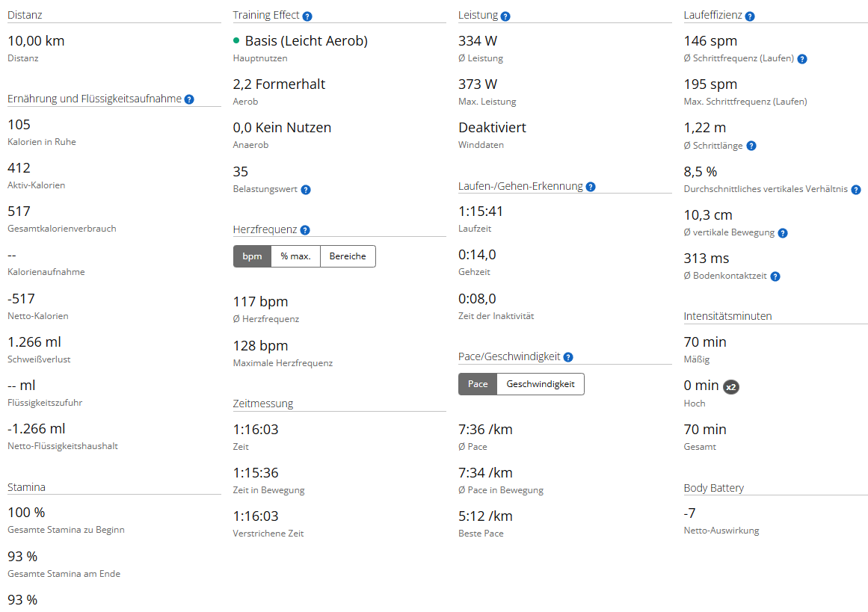Screen dimensions: 868x612
Task: Select bpm heart rate view
Action: click(x=252, y=256)
